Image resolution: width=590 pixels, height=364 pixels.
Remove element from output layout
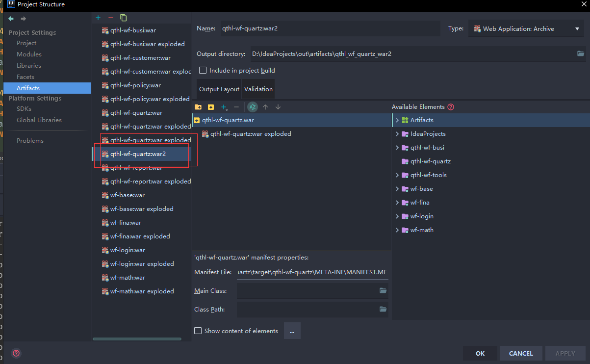point(236,107)
